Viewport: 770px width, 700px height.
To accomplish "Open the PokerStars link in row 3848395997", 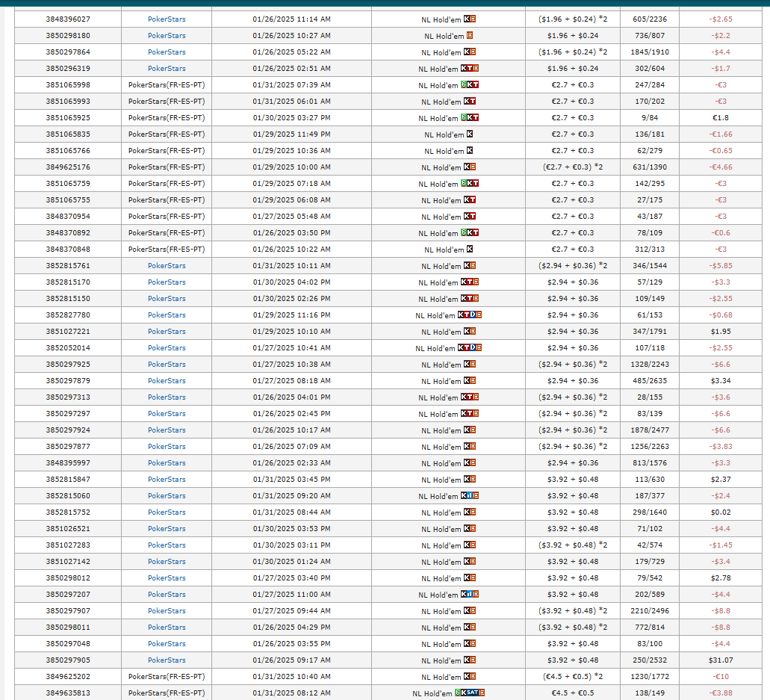I will click(x=167, y=462).
